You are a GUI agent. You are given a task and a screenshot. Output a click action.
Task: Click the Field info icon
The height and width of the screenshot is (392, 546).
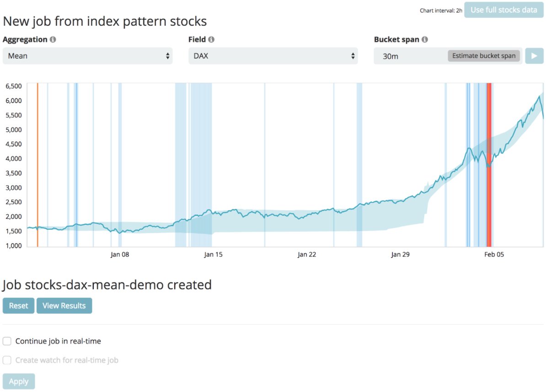pos(211,40)
